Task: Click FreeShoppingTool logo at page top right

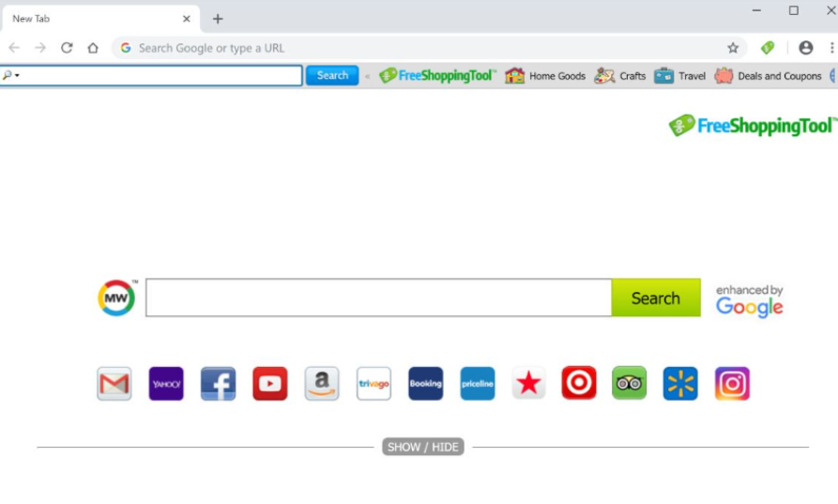Action: pyautogui.click(x=753, y=126)
